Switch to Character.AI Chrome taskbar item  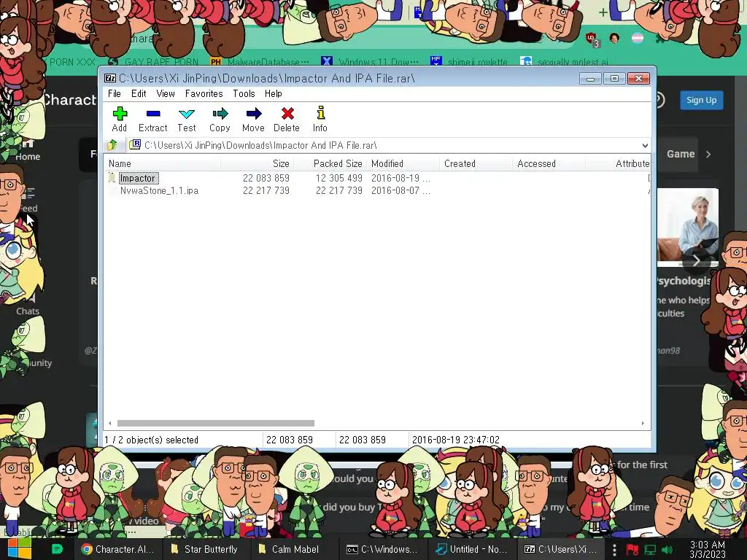[117, 549]
